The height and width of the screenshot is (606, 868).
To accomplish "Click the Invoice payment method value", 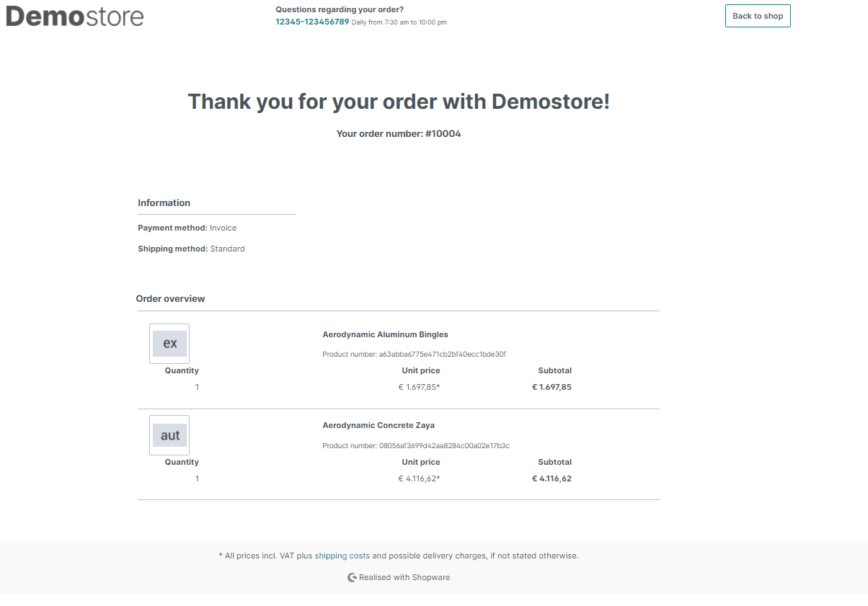I will point(223,228).
